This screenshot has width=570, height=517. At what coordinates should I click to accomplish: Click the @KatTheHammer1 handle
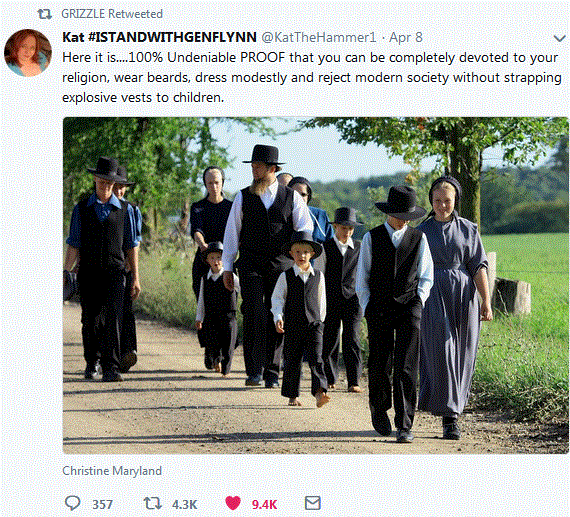[x=319, y=37]
